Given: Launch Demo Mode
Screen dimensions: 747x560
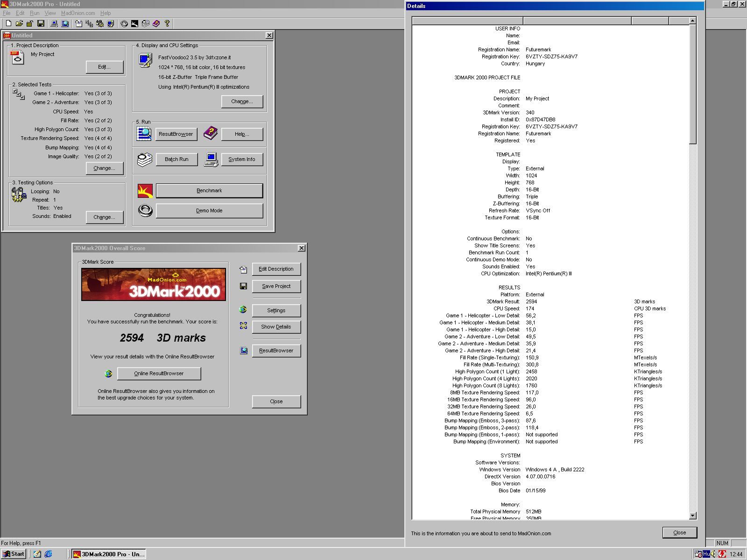Looking at the screenshot, I should tap(209, 210).
